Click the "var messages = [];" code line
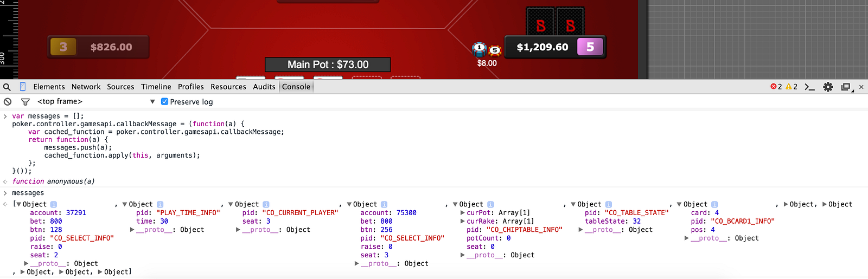Image resolution: width=868 pixels, height=279 pixels. (x=48, y=116)
